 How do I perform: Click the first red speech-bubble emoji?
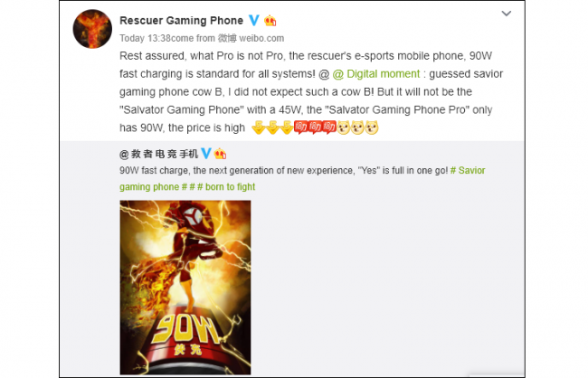(x=300, y=128)
